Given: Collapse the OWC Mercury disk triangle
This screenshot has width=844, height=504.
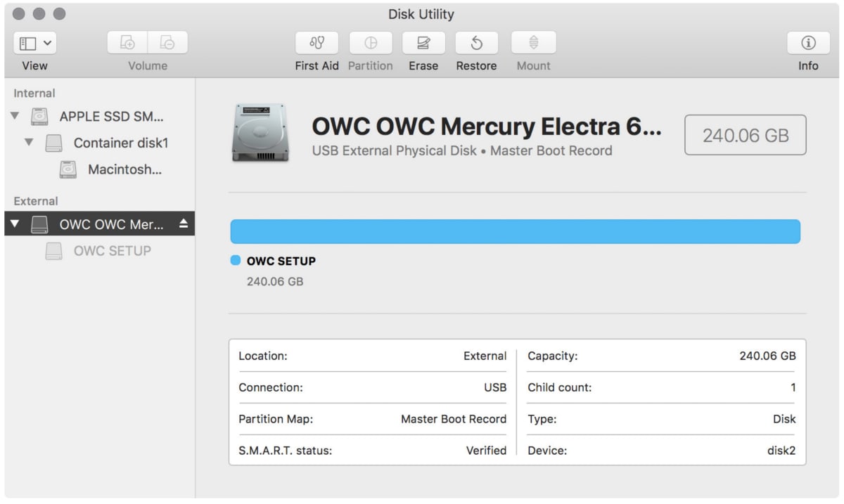Looking at the screenshot, I should [15, 224].
